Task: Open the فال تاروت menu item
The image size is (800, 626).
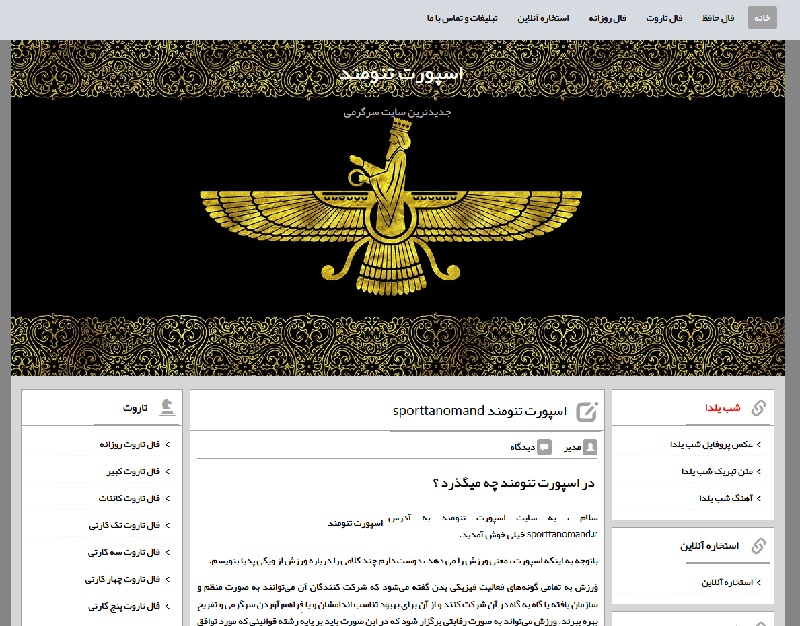Action: tap(664, 18)
